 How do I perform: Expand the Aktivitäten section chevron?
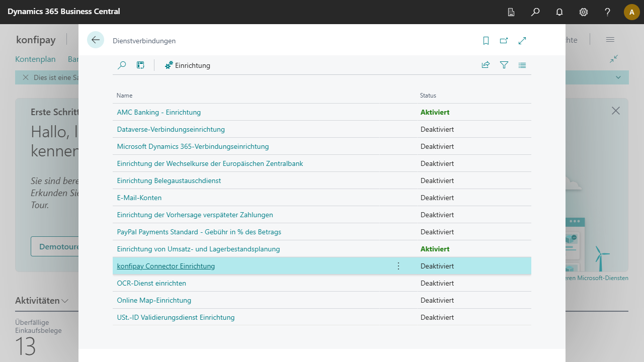click(65, 301)
